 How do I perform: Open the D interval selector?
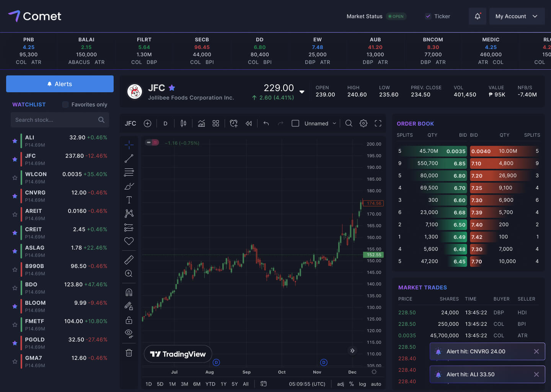click(165, 123)
